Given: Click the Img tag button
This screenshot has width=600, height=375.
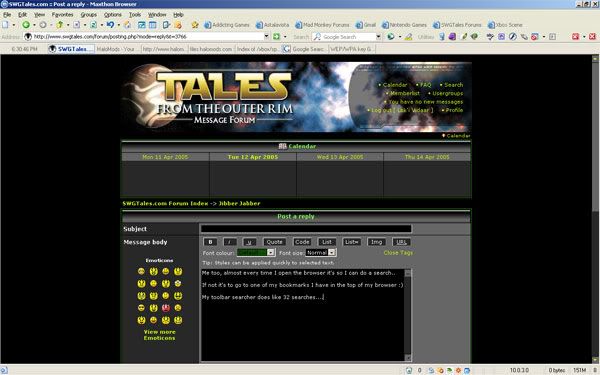Looking at the screenshot, I should click(377, 242).
